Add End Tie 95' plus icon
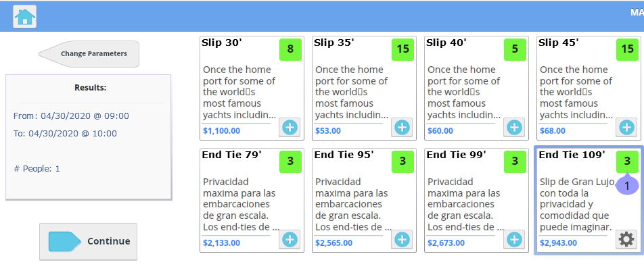The height and width of the screenshot is (279, 644). [x=402, y=239]
